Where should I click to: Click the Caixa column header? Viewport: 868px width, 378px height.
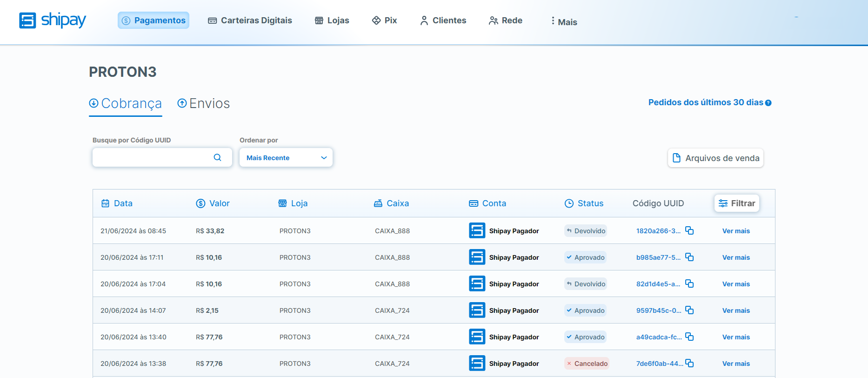[392, 203]
